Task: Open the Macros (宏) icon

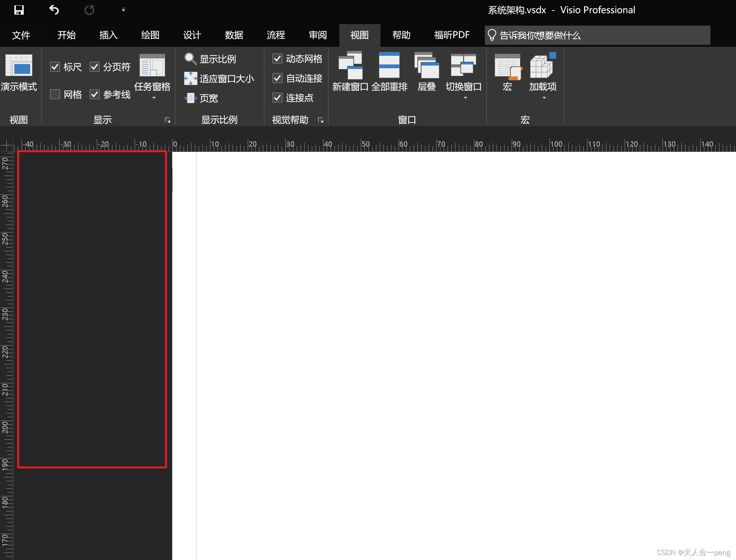Action: [508, 66]
